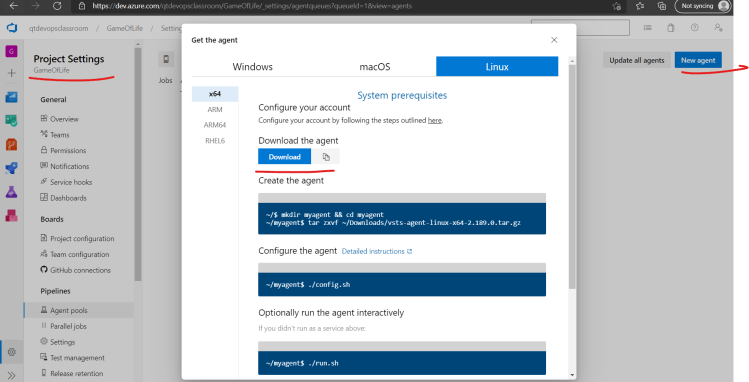Click qtdevopsclassroom breadcrumb

[x=58, y=28]
